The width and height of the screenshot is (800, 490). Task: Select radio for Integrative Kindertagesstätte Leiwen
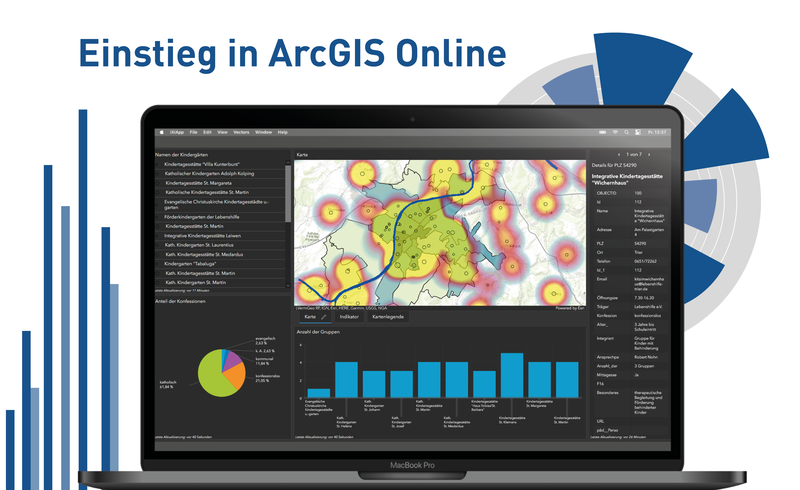coord(158,236)
